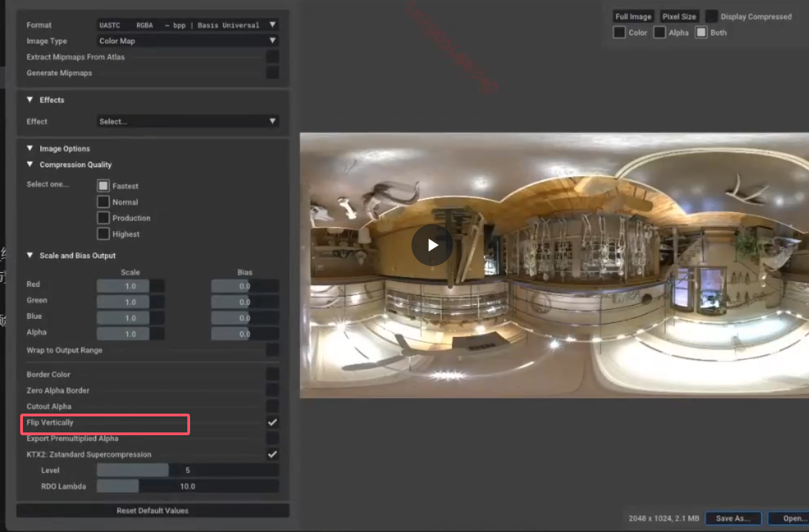
Task: Select Highest compression quality
Action: click(103, 234)
